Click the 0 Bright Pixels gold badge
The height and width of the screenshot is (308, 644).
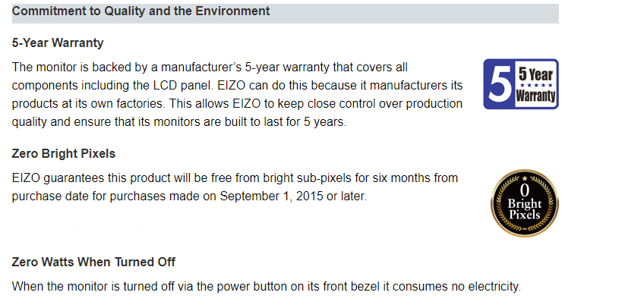525,203
